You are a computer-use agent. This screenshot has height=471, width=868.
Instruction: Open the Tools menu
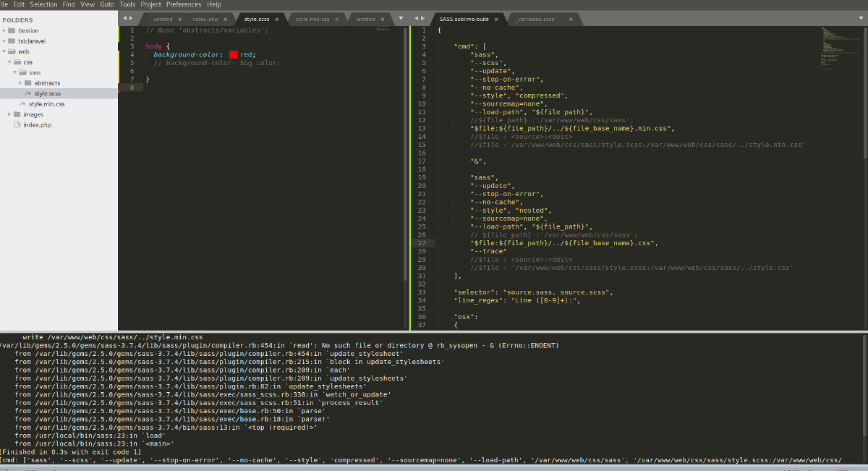coord(127,4)
